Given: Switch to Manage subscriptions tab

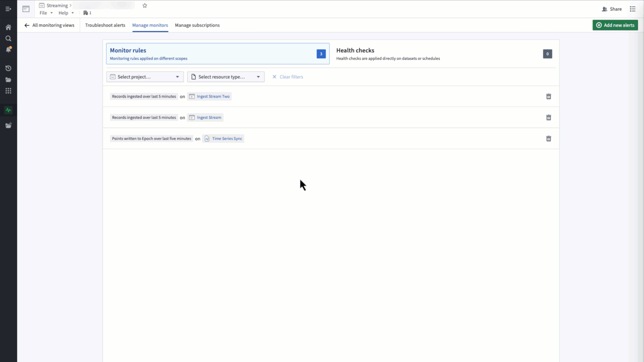Looking at the screenshot, I should click(x=197, y=25).
